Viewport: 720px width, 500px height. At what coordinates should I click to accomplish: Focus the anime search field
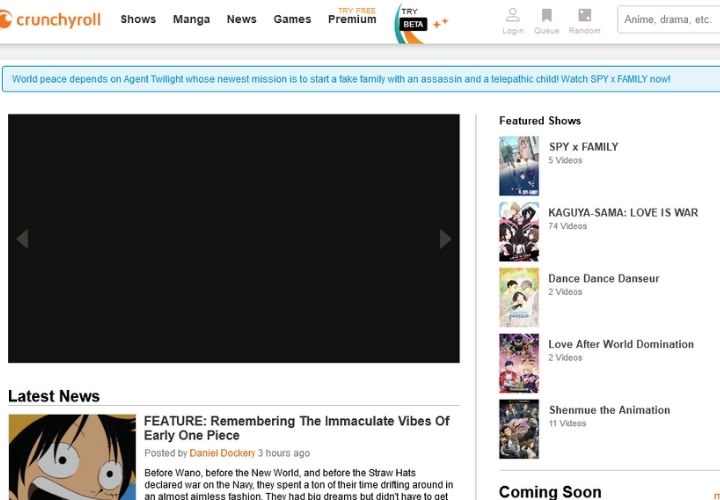(x=668, y=19)
